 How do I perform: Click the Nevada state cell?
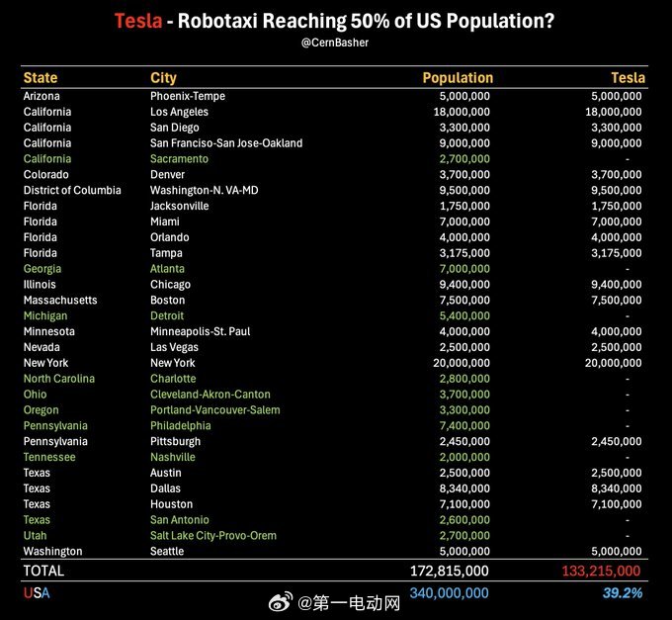point(42,347)
